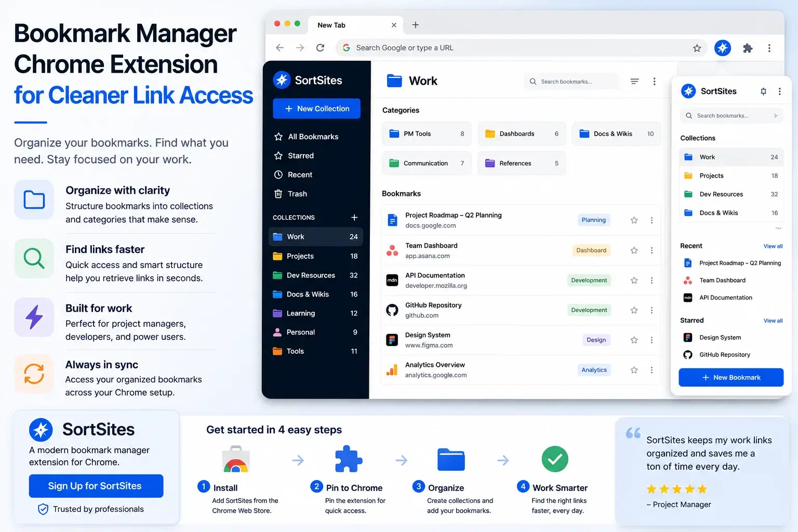Open the Learning collection in sidebar
This screenshot has width=798, height=532.
tap(315, 313)
